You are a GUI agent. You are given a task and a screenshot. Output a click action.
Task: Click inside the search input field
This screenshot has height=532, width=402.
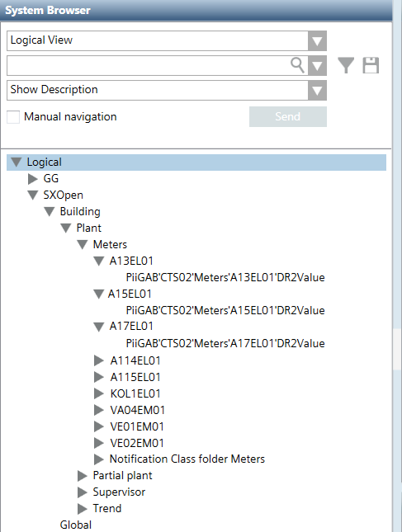148,65
